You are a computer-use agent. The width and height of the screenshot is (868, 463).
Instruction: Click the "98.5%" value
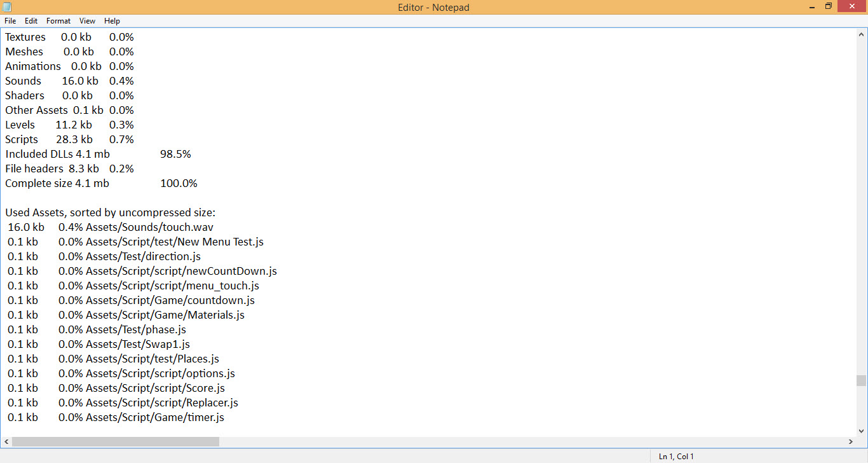click(175, 154)
